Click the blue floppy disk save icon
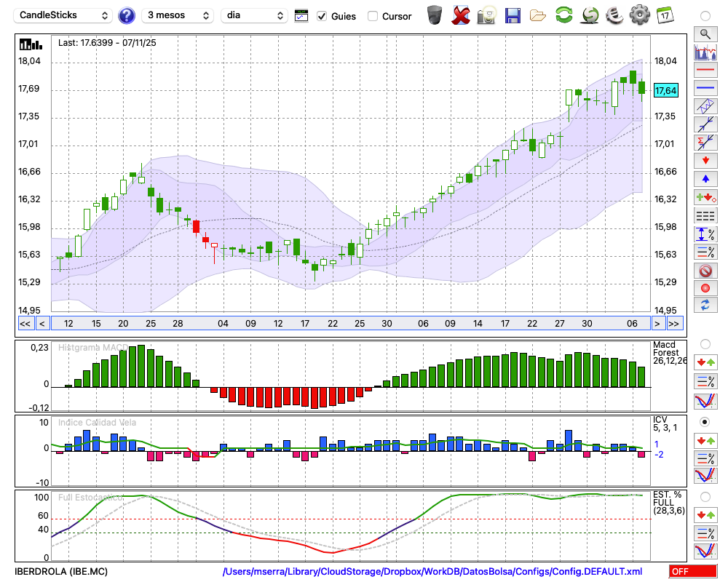Screen dimensions: 728x582 point(513,15)
